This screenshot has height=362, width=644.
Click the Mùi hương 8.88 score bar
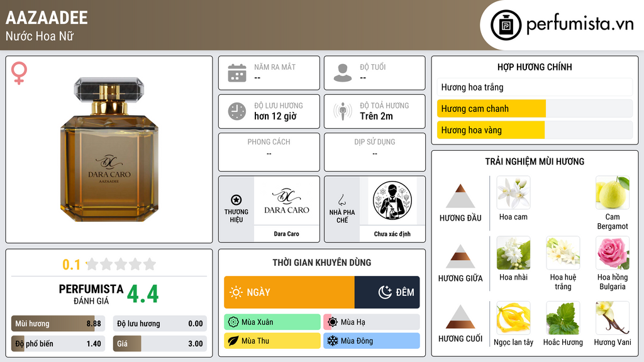pos(58,324)
